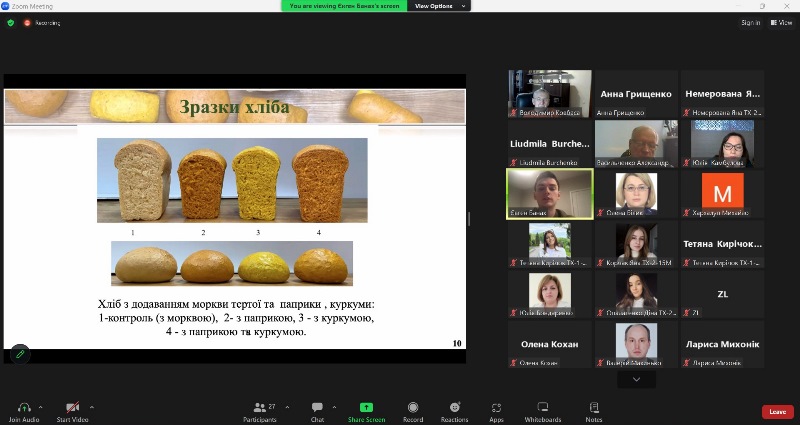Screen dimensions: 800x425
Task: Select video tile of man at top-left of gallery
Action: tap(550, 94)
